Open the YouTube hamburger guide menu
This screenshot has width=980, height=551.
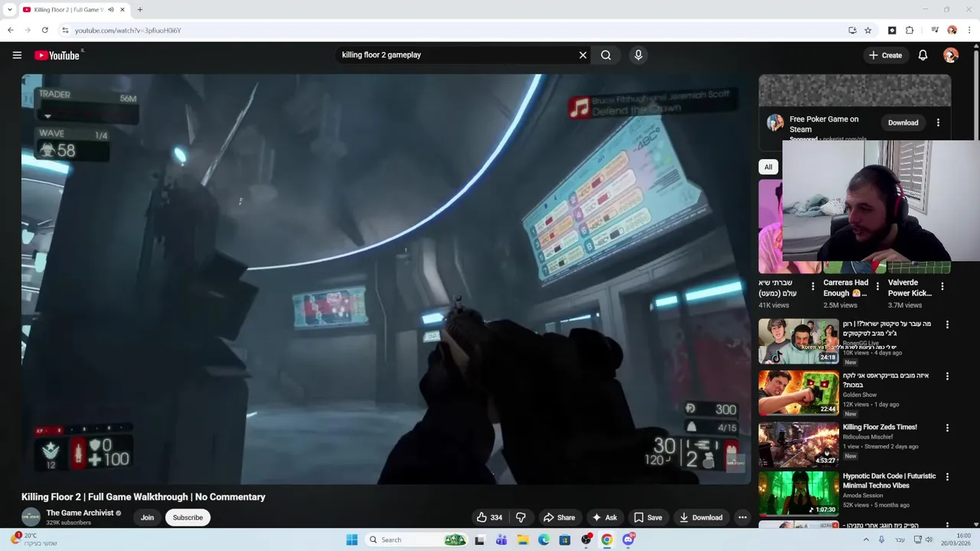(17, 55)
